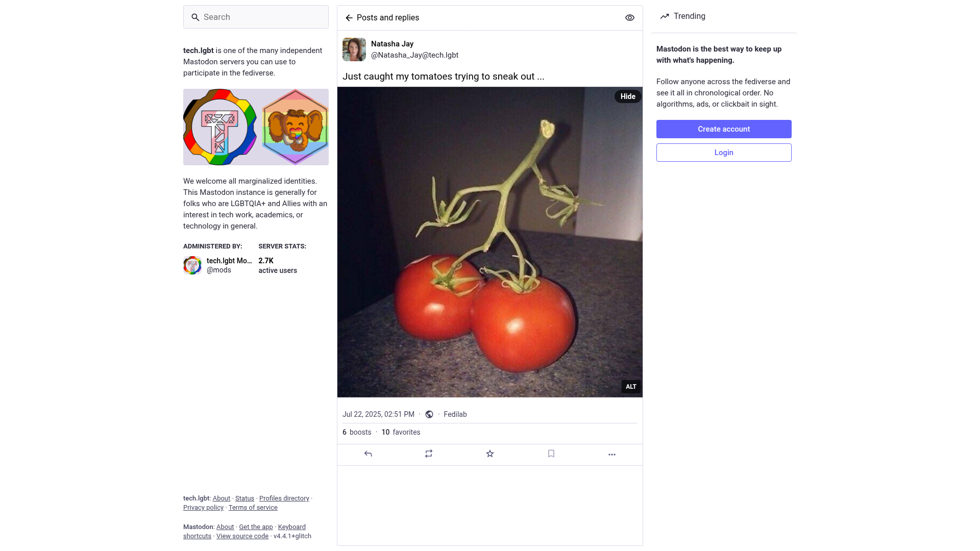Image resolution: width=980 pixels, height=551 pixels.
Task: Click the View source code link
Action: pos(242,536)
